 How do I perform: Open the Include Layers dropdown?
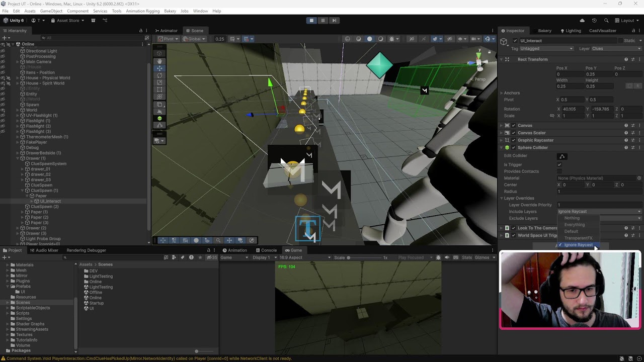click(x=599, y=212)
